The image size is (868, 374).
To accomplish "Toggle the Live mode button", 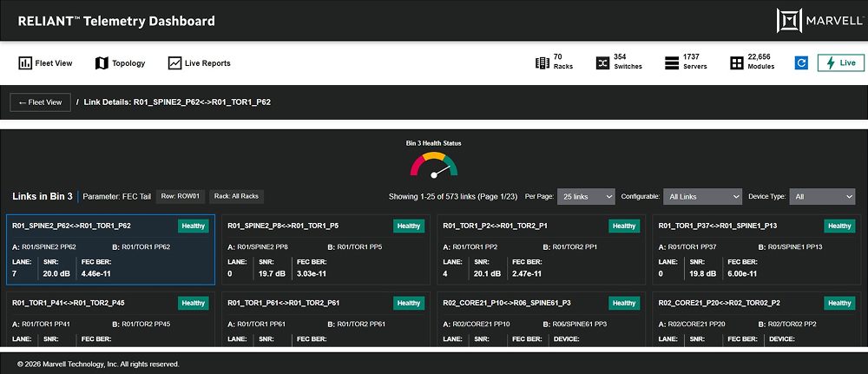I will pos(840,63).
